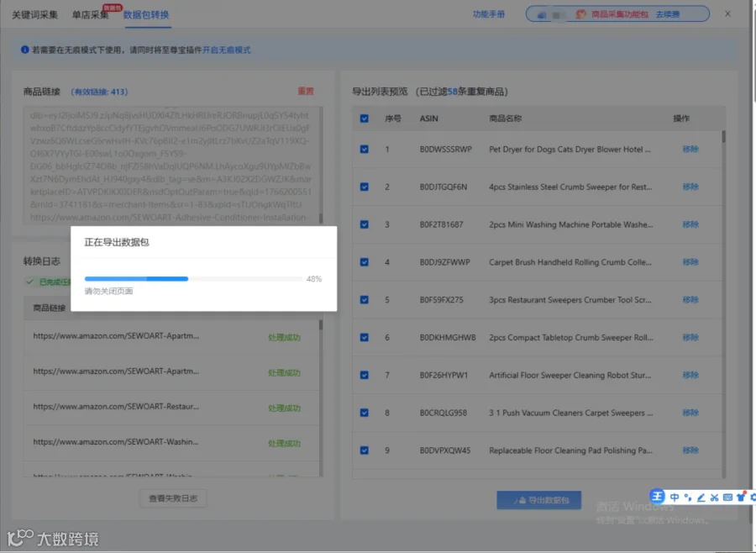Screen dimensions: 756x553
Task: Uncheck the checkbox for B0F59FX275
Action: click(365, 300)
